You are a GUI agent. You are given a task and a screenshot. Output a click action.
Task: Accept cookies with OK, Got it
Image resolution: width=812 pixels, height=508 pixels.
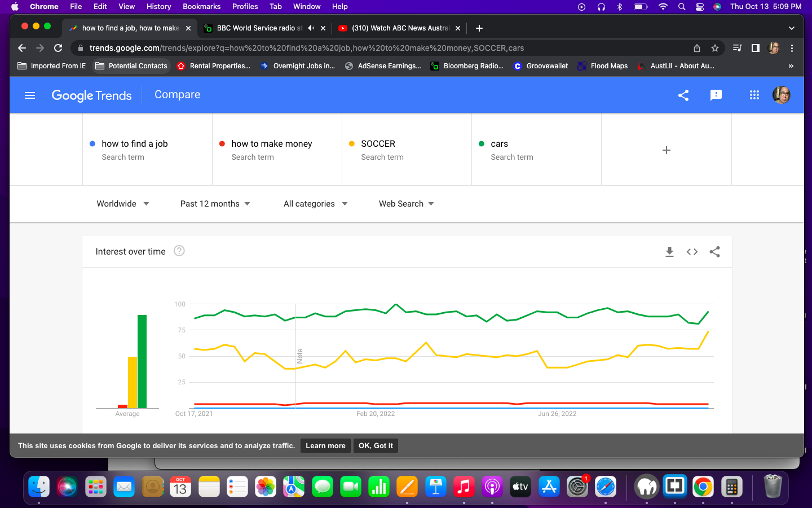376,446
